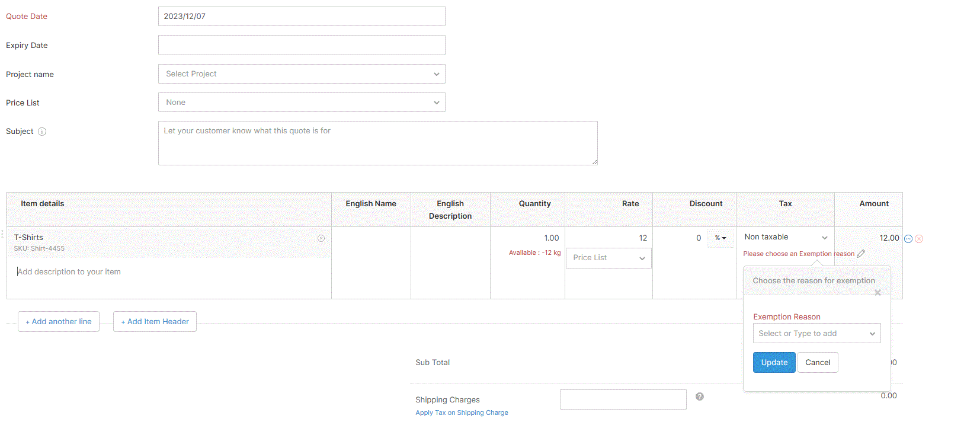Clear the selected T-Shirts item with its circle X
This screenshot has width=980, height=422.
click(x=321, y=238)
